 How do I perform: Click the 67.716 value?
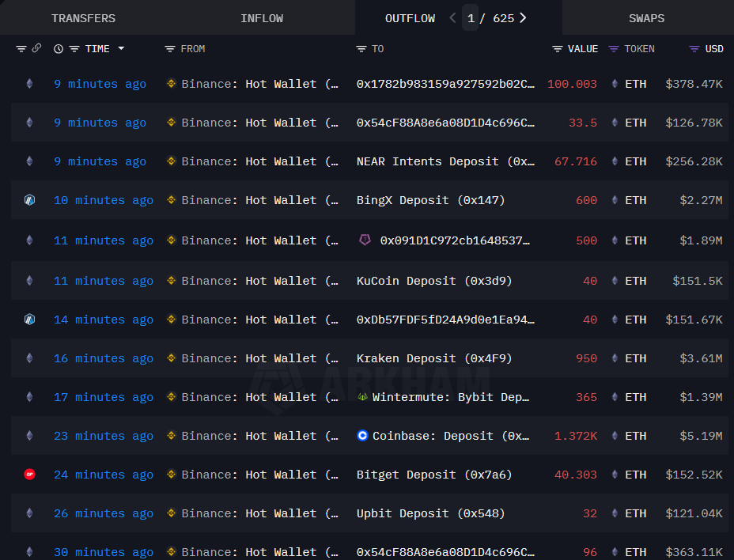576,161
